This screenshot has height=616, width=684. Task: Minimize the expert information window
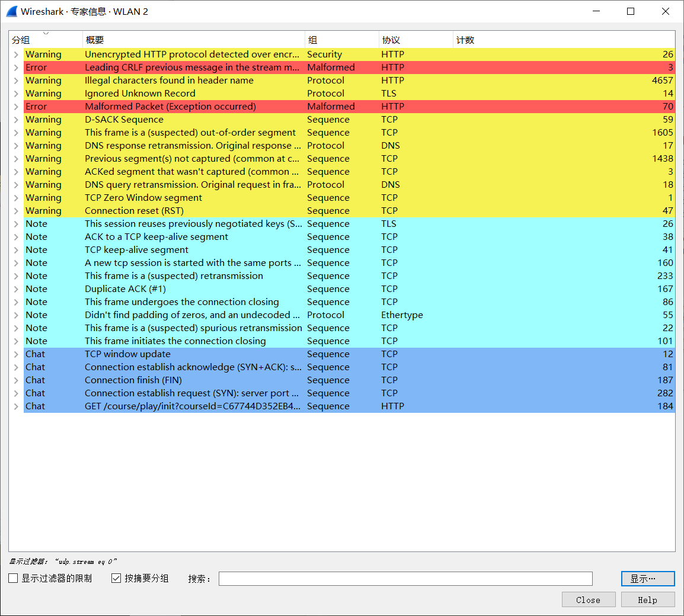pyautogui.click(x=596, y=11)
